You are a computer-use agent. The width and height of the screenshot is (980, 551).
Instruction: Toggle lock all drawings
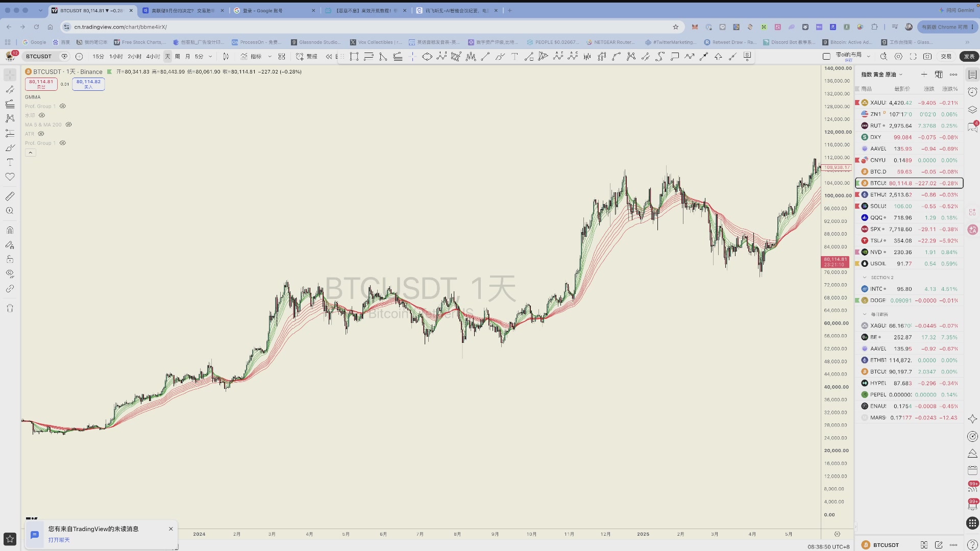10,259
